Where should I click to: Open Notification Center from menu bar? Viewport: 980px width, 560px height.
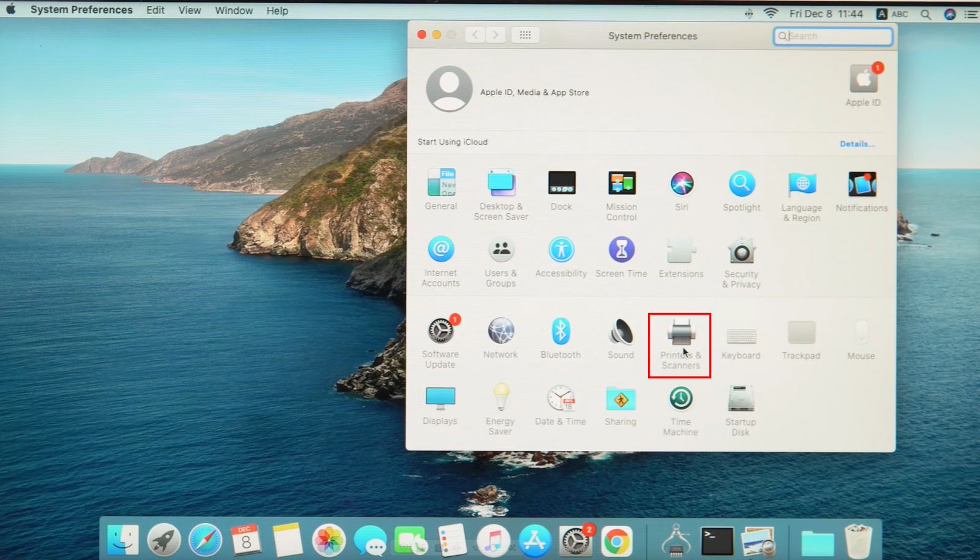971,14
